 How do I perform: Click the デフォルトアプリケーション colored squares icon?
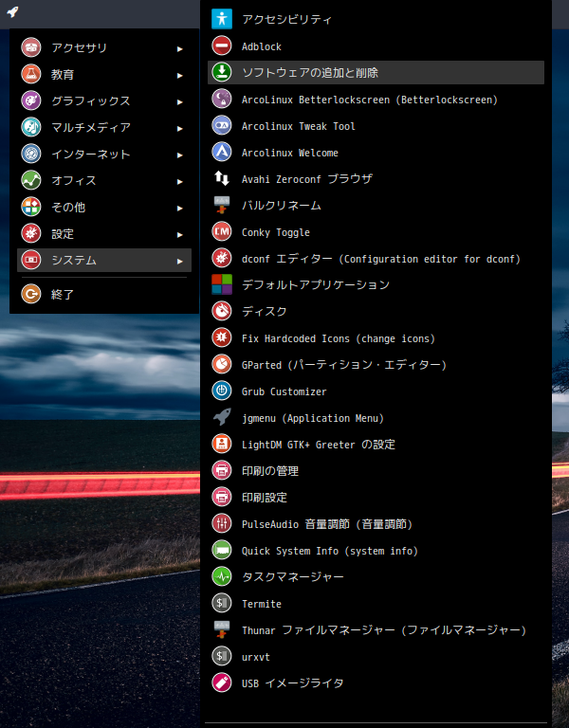[222, 284]
